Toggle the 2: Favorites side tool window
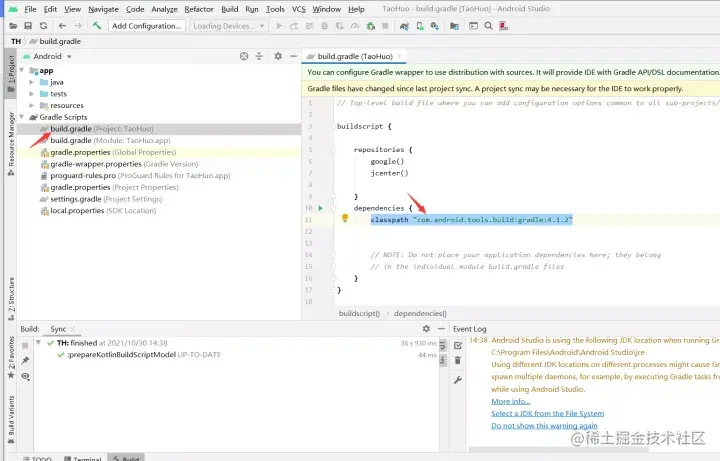 [11, 357]
